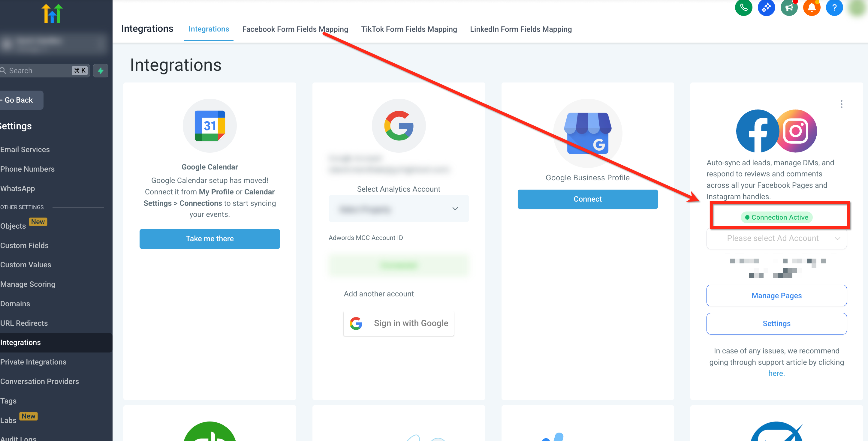
Task: Click Sign in with Google button
Action: [398, 323]
